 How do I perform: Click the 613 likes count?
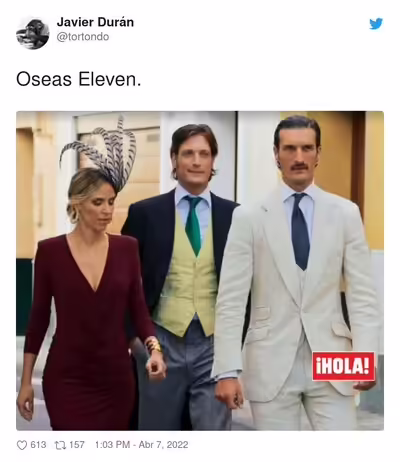(x=38, y=445)
